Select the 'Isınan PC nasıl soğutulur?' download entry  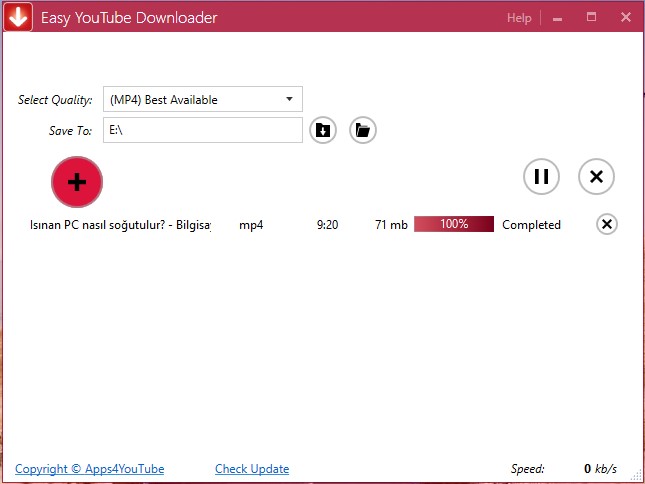coord(120,225)
